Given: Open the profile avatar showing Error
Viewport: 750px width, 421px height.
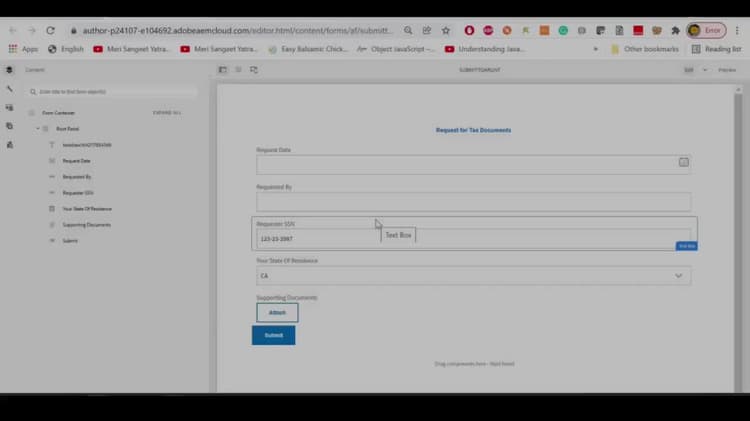Looking at the screenshot, I should (706, 31).
